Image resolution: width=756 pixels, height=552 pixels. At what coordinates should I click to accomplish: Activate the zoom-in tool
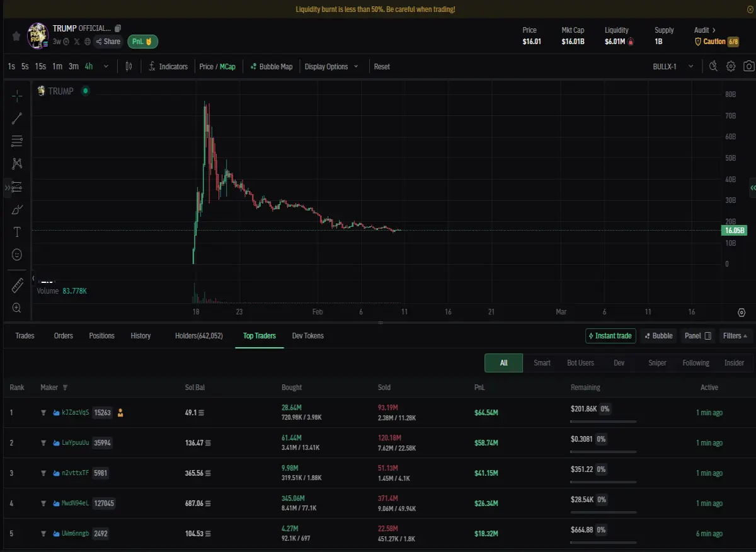tap(17, 308)
